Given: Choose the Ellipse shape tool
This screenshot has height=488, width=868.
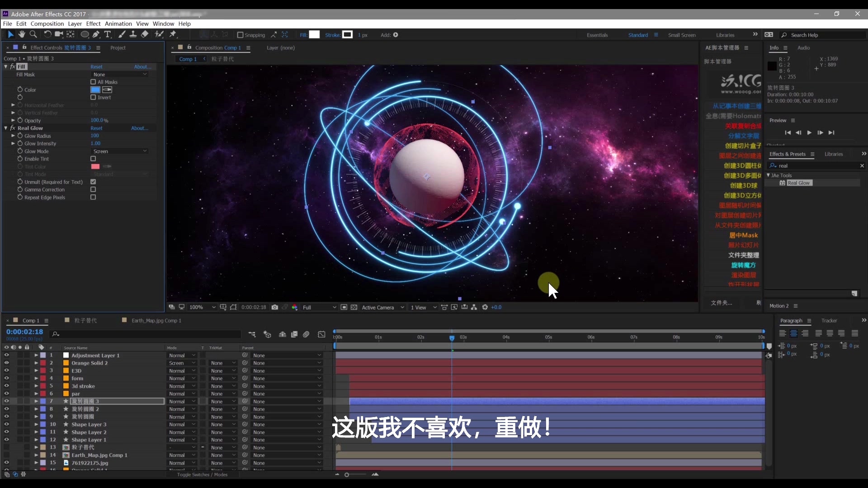Looking at the screenshot, I should pos(85,34).
